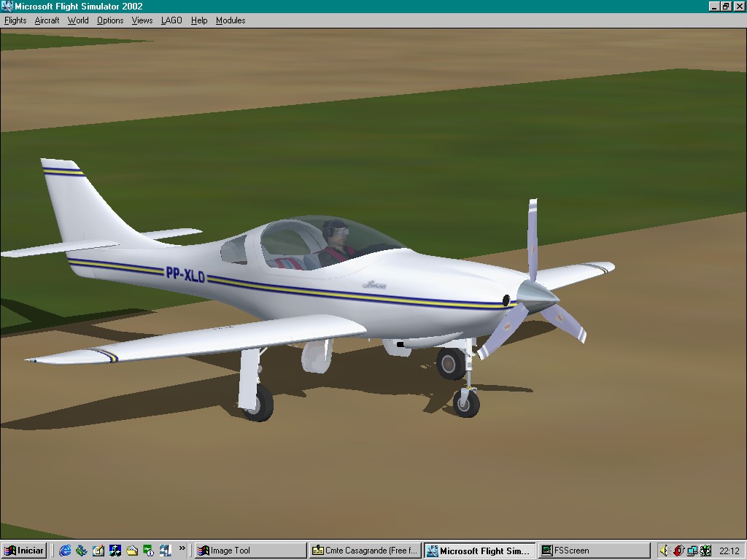747x560 pixels.
Task: Minimize the Flight Simulator window
Action: (713, 6)
